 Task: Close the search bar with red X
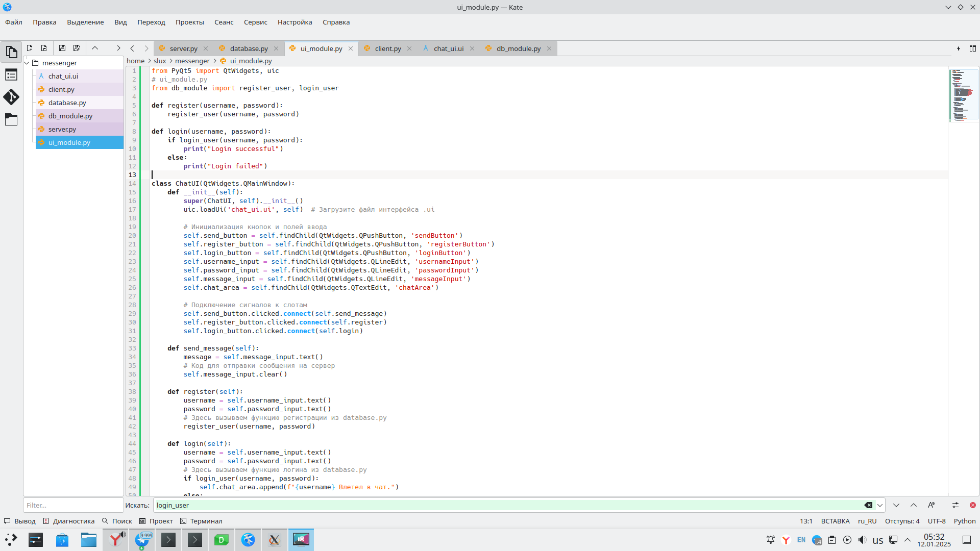coord(973,505)
